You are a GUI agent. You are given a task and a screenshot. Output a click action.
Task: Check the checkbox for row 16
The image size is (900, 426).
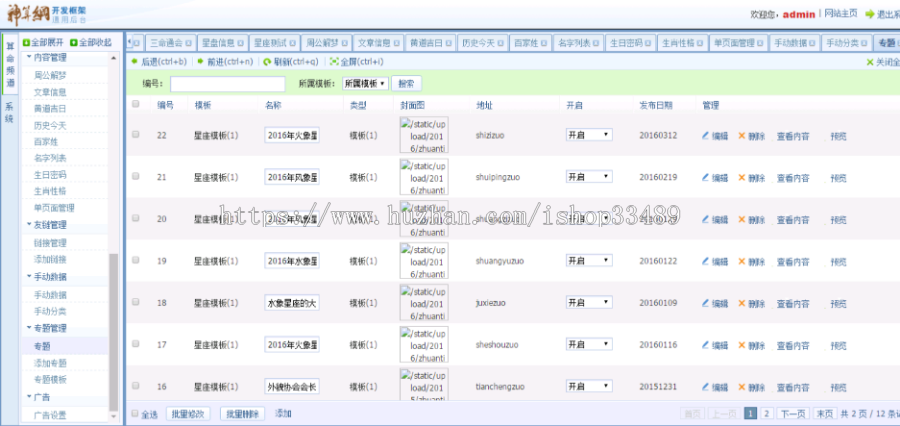pyautogui.click(x=136, y=386)
